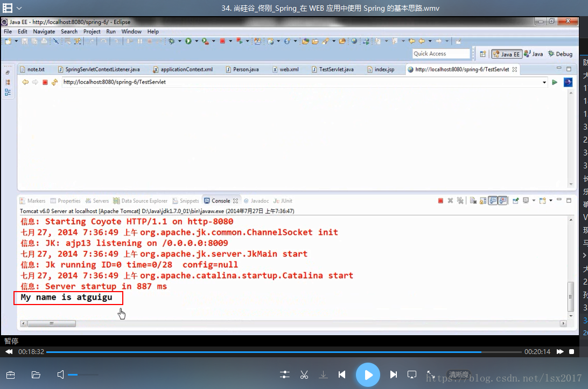Image resolution: width=588 pixels, height=389 pixels.
Task: Skip to the previous video
Action: [x=342, y=374]
